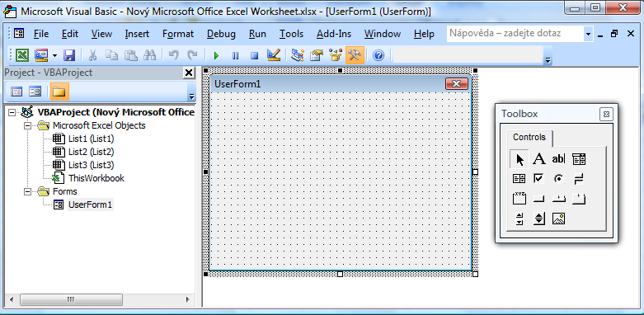Select the ScrollBar control tool
The image size is (644, 315).
[x=519, y=219]
